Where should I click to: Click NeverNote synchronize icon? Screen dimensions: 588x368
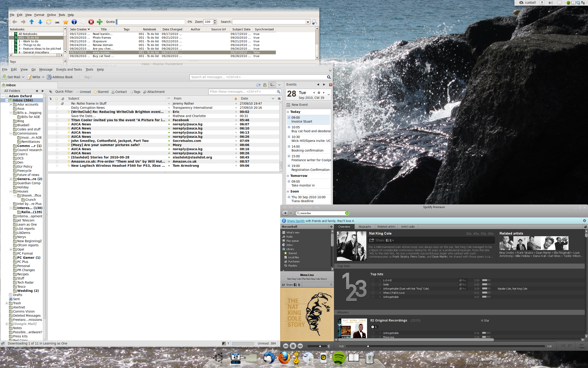coord(49,22)
